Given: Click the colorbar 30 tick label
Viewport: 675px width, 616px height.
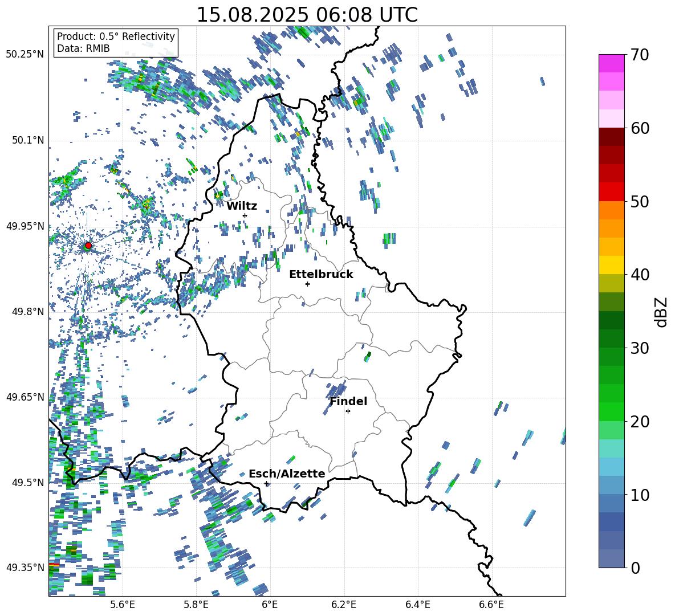Looking at the screenshot, I should pos(639,348).
